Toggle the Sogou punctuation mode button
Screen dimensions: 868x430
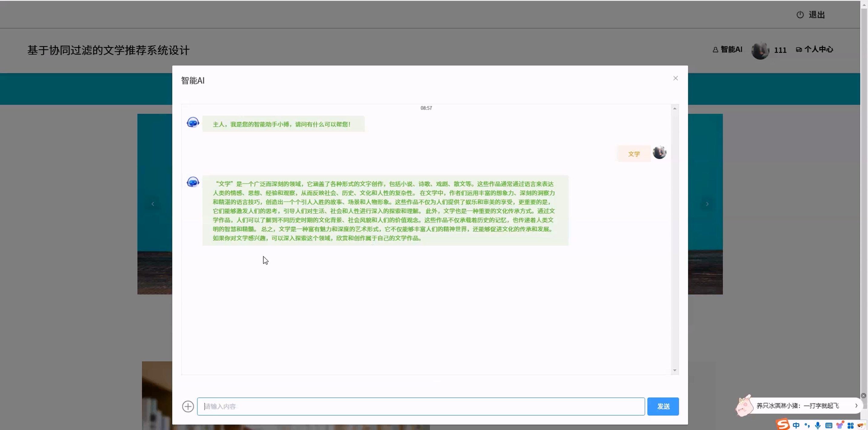click(807, 425)
